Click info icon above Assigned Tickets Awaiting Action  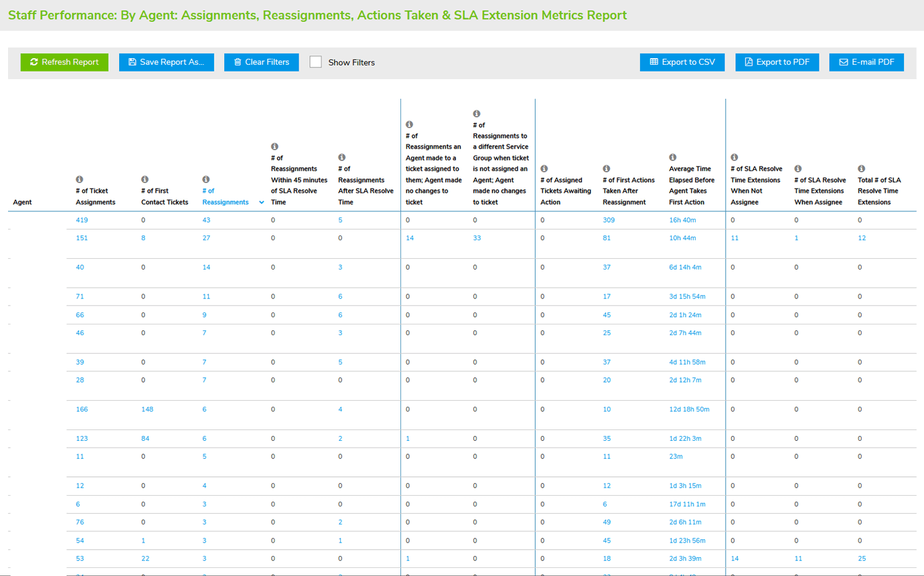[x=544, y=169]
